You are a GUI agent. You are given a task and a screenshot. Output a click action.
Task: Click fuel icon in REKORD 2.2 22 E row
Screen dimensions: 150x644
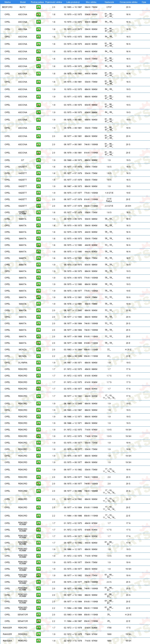tap(38, 516)
